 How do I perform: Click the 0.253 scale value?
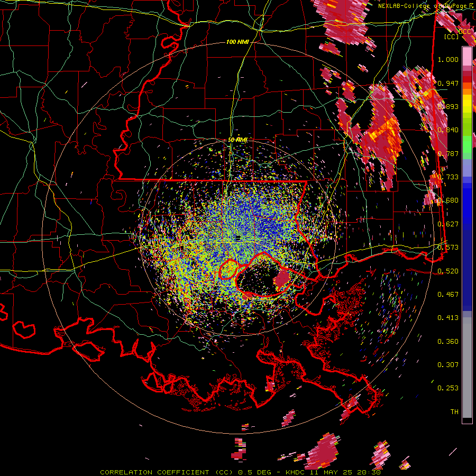[x=448, y=388]
